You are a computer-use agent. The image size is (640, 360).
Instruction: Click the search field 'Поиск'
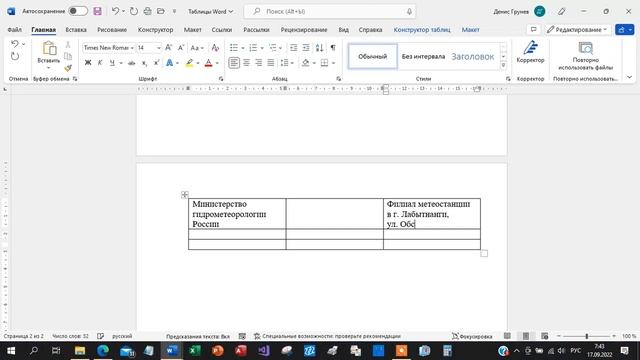(330, 11)
